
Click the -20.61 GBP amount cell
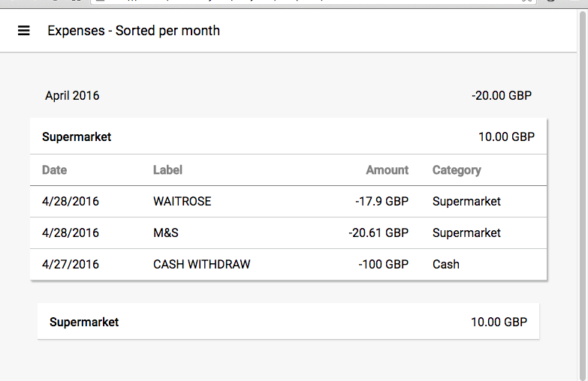click(378, 233)
